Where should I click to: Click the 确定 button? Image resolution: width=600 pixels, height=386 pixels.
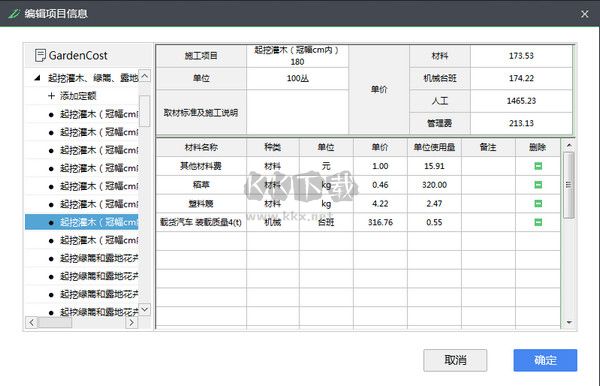coord(545,360)
